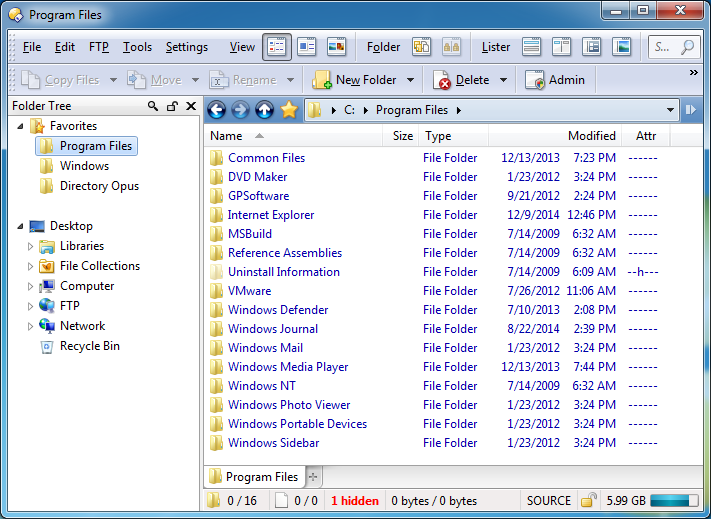Viewport: 711px width, 519px height.
Task: Click the Duplicate file finder icon
Action: pyautogui.click(x=451, y=47)
